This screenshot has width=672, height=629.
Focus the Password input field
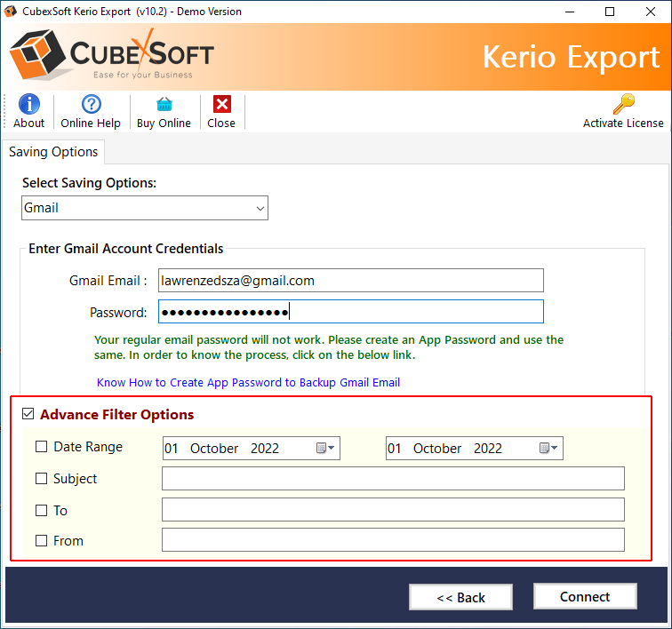click(350, 312)
